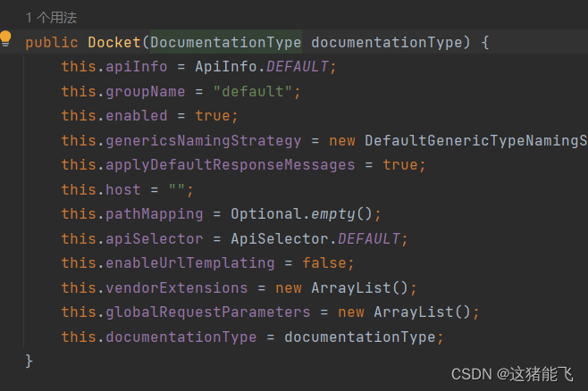Screen dimensions: 588x391
Task: Click the apiInfo field name
Action: (x=137, y=67)
